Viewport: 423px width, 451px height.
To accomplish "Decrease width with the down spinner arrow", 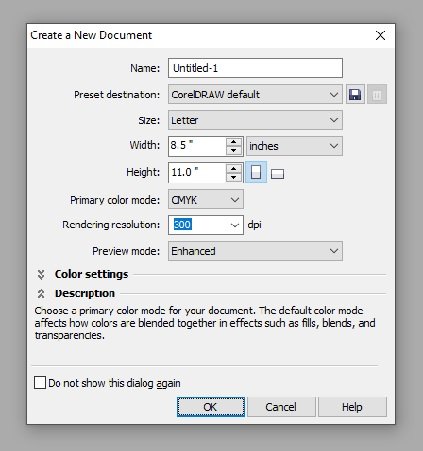I will point(234,150).
